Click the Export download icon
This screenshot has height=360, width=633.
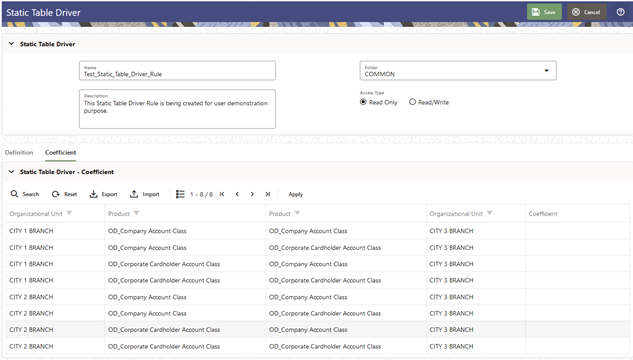tap(93, 194)
